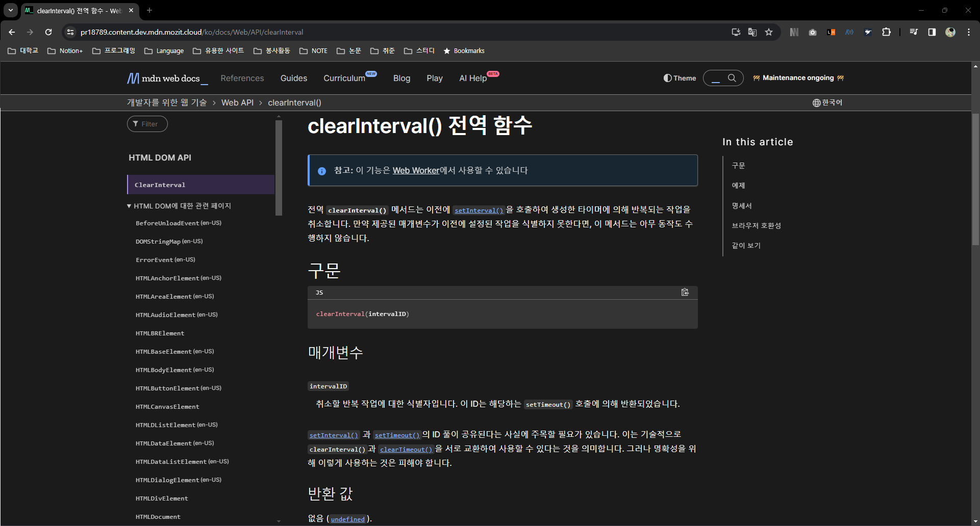
Task: Reload the current page
Action: point(48,32)
